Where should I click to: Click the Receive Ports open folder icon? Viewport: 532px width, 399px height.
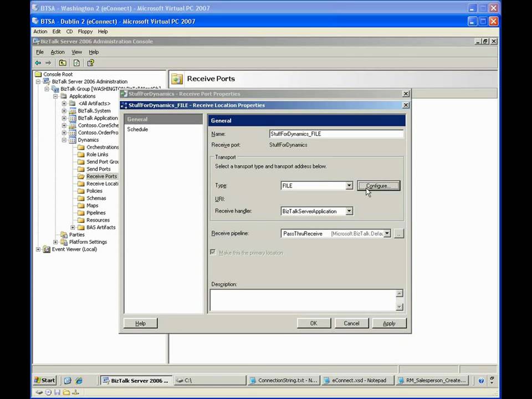click(x=81, y=176)
